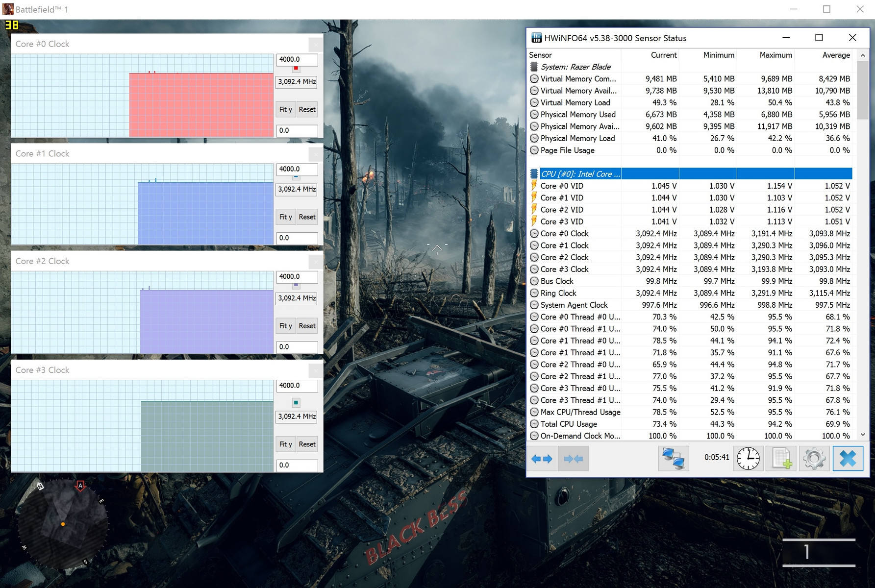Click Fit y button in Core #2 Clock graph
Viewport: 875px width, 588px height.
point(286,326)
